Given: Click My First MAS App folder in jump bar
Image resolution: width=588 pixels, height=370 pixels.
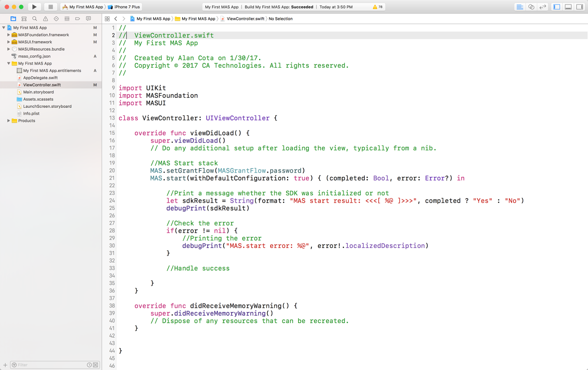Looking at the screenshot, I should click(x=195, y=19).
